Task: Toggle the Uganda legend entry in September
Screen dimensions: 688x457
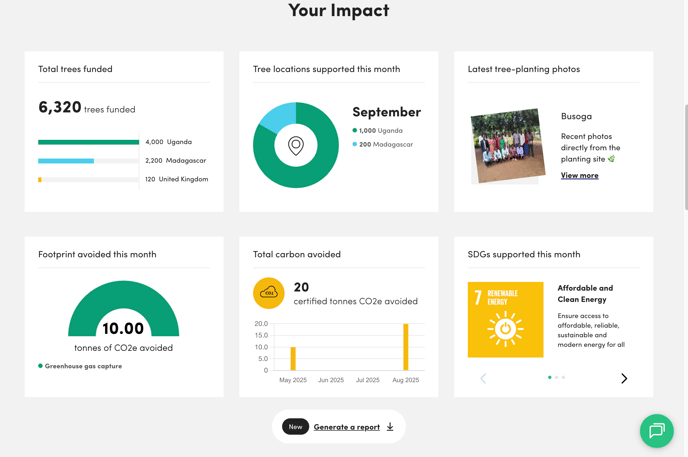Action: (x=379, y=130)
